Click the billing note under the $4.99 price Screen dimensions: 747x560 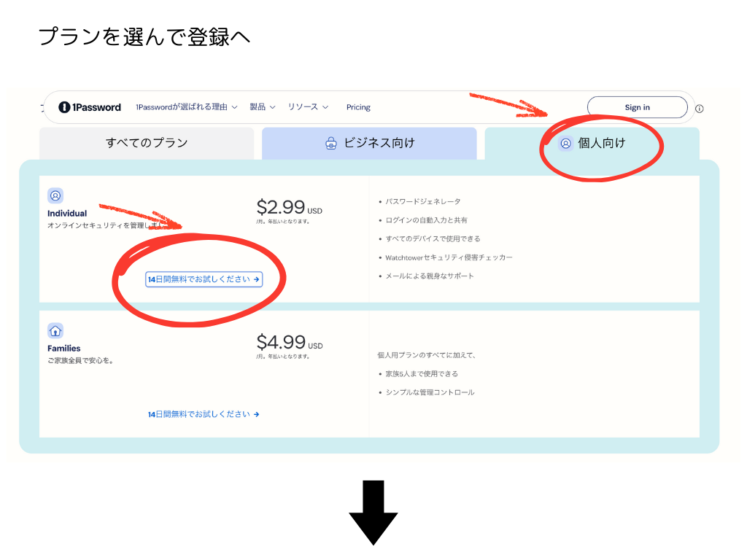click(283, 357)
